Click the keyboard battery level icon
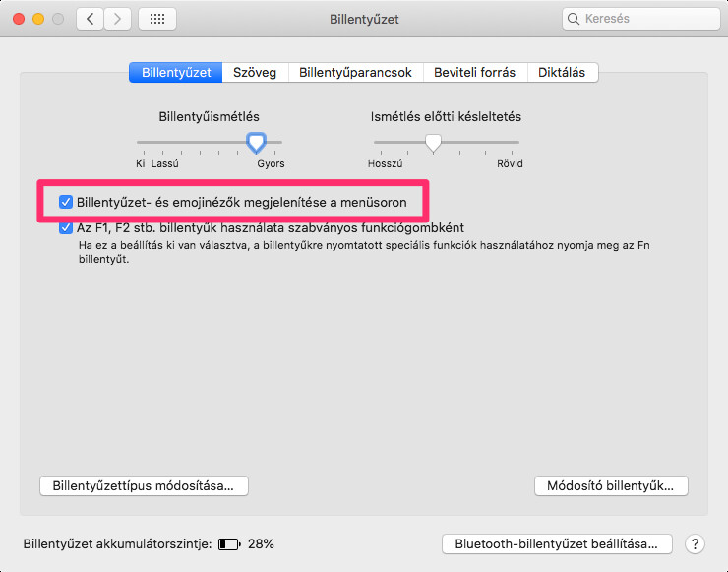This screenshot has width=728, height=572. click(229, 544)
